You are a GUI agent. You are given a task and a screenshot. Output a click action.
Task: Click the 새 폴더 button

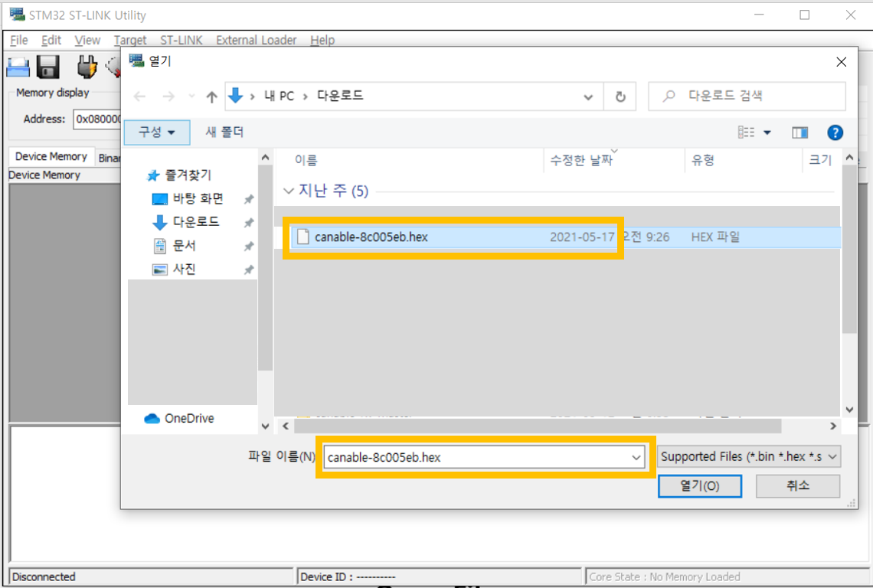click(224, 132)
